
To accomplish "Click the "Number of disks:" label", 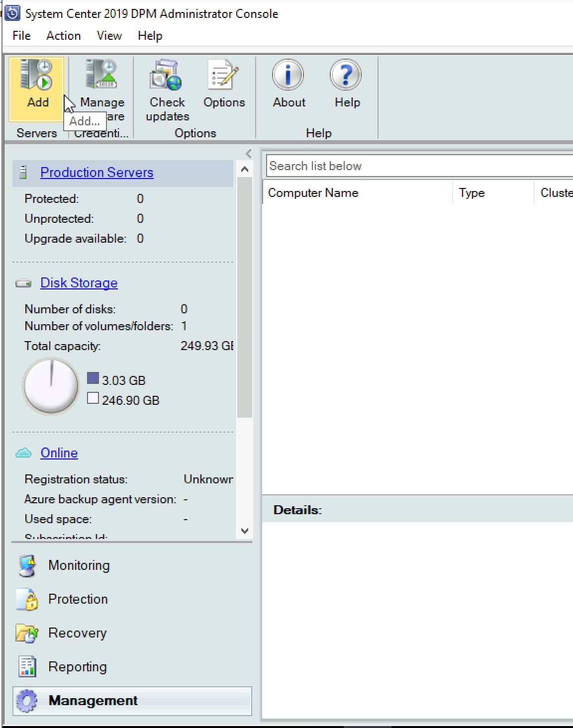I will pos(70,309).
